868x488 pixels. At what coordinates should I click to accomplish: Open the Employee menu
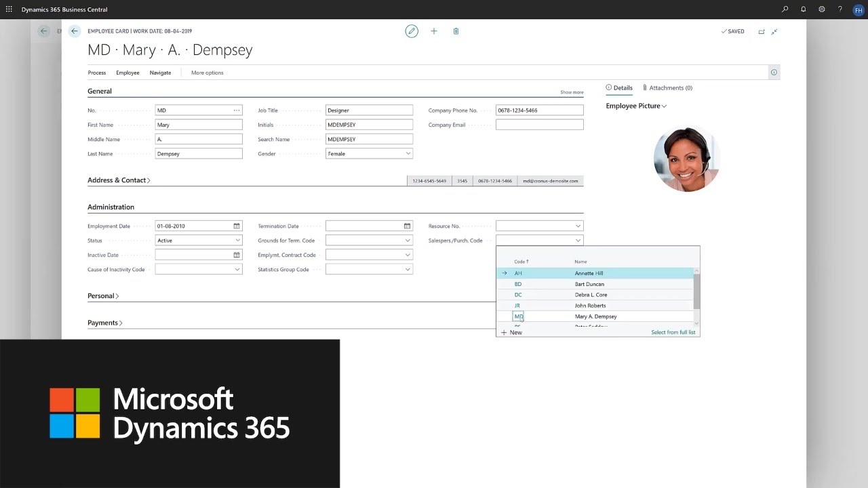point(127,73)
